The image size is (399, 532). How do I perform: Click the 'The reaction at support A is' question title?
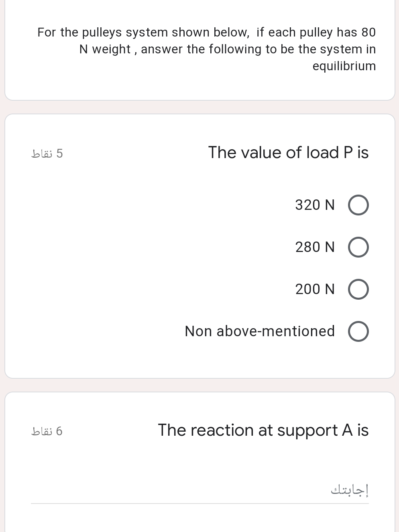(x=263, y=430)
